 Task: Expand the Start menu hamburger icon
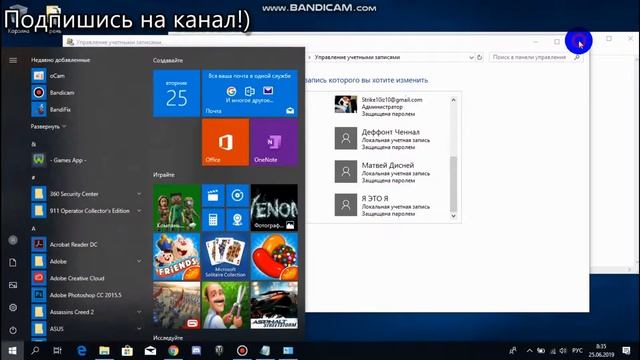point(13,60)
